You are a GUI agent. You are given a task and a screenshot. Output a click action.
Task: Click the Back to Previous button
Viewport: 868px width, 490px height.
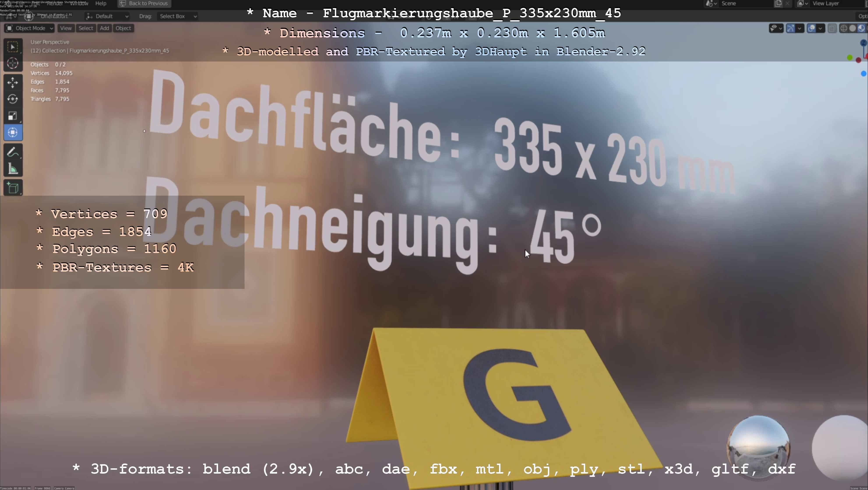(144, 3)
